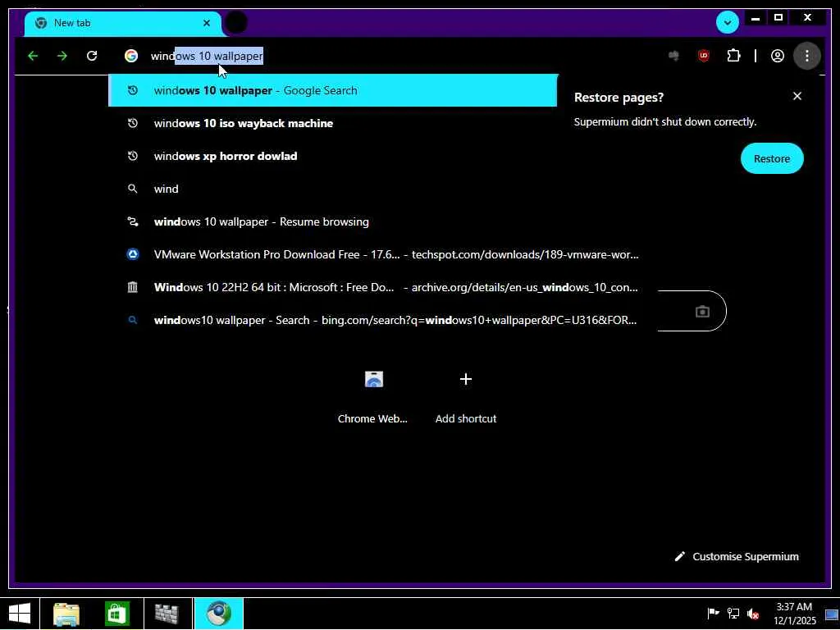The width and height of the screenshot is (840, 630).
Task: Click history icon beside 'windows 10 iso wayback machine'
Action: pyautogui.click(x=132, y=123)
